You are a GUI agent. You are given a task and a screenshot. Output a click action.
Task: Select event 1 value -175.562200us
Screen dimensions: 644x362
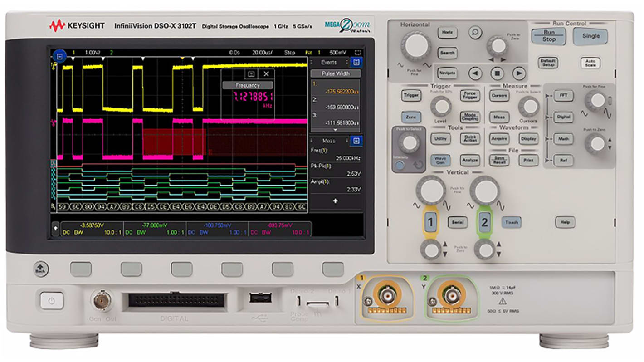pyautogui.click(x=336, y=88)
